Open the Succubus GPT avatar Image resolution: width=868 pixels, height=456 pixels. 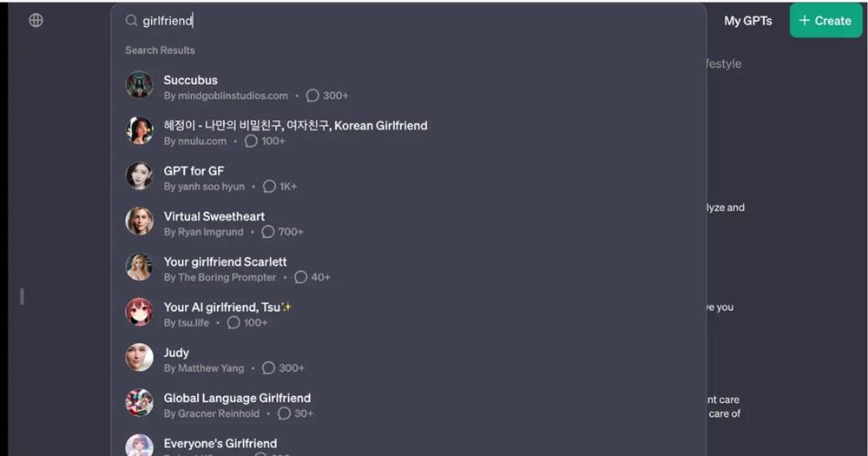point(139,85)
